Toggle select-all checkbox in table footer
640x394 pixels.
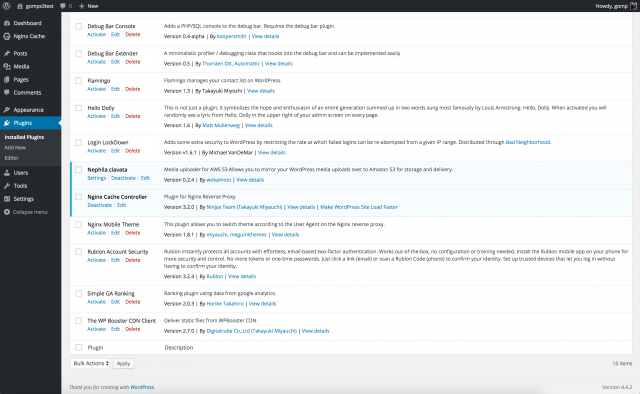78,348
